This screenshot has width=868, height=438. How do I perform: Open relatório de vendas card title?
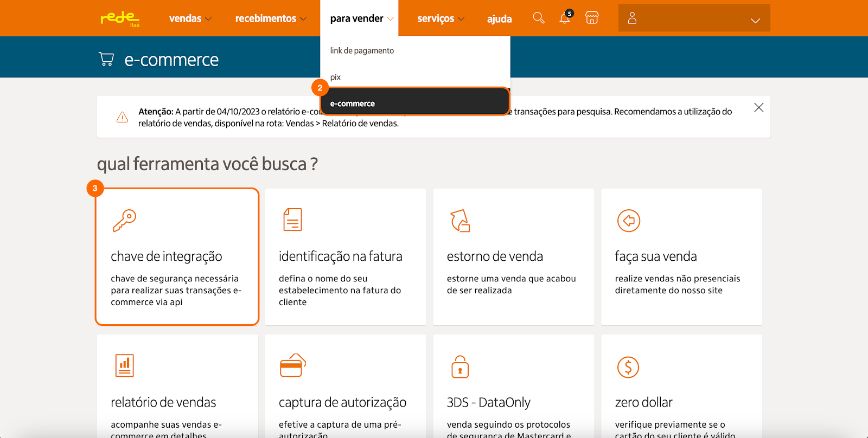(163, 402)
